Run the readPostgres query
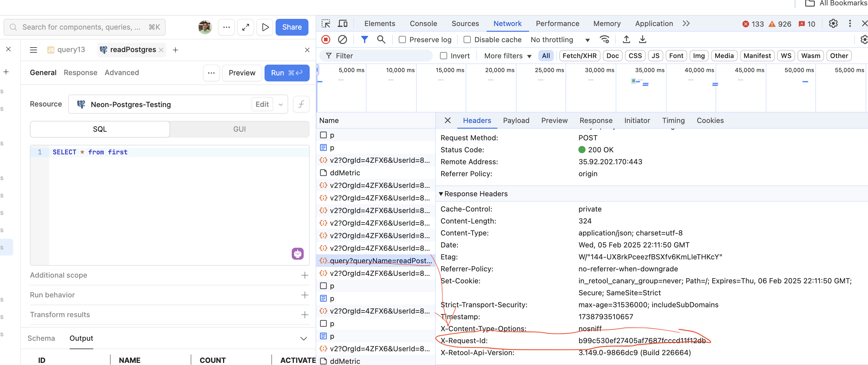This screenshot has width=868, height=365. [x=287, y=73]
